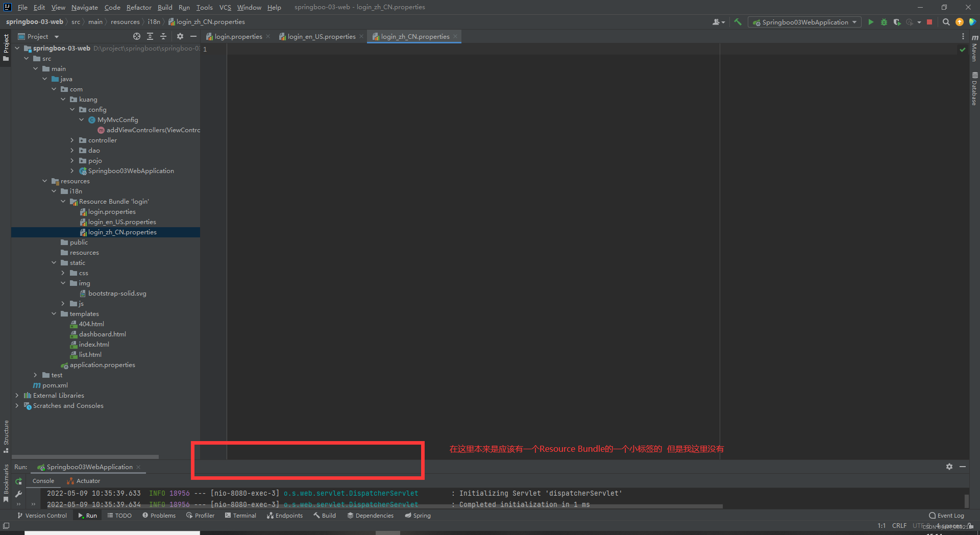Image resolution: width=980 pixels, height=535 pixels.
Task: Select MyMvcConfig class in tree
Action: coord(117,119)
